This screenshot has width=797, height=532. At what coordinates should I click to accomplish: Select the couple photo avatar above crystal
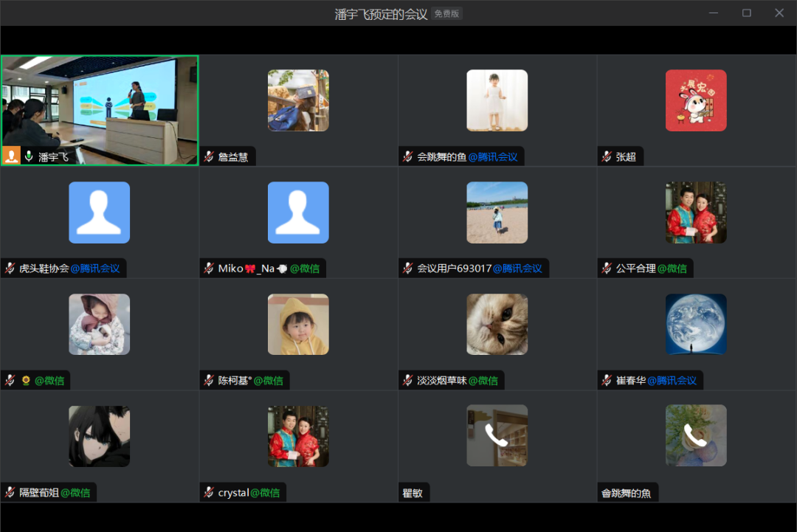tap(298, 436)
